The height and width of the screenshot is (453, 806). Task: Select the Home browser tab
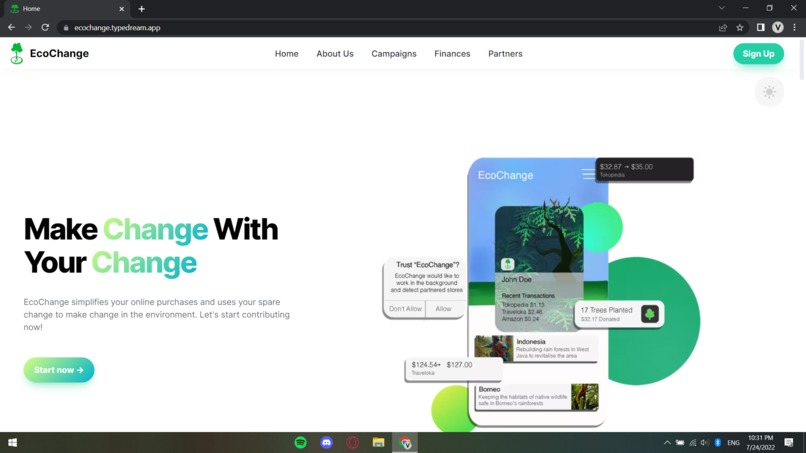(x=68, y=9)
